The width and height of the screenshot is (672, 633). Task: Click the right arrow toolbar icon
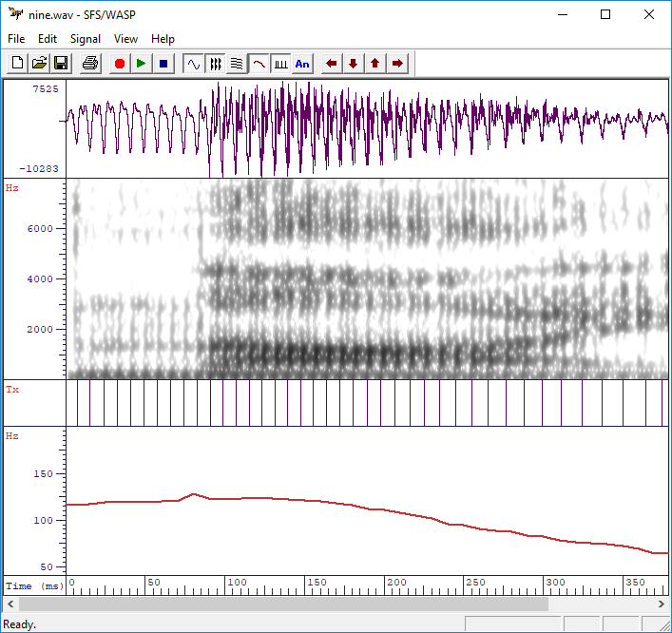(397, 64)
